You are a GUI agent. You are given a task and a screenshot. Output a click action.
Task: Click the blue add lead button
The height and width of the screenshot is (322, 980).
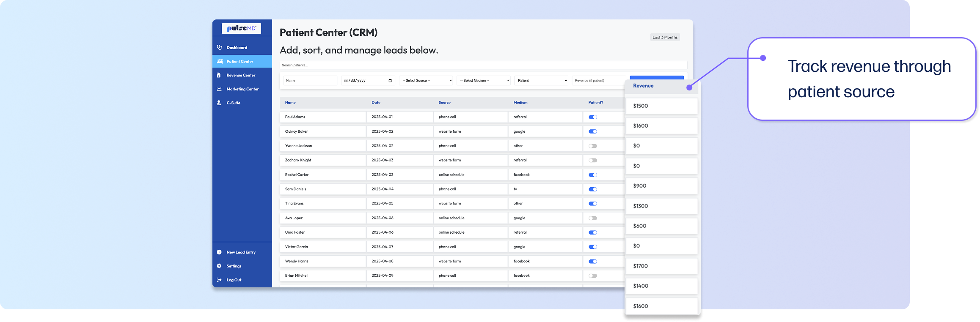pyautogui.click(x=657, y=78)
